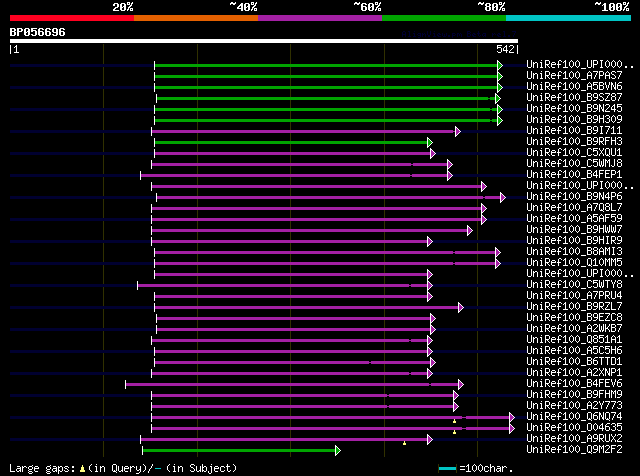Image resolution: width=640 pixels, height=476 pixels.
Task: Click the purple ~60% identity legend segment
Action: [320, 18]
